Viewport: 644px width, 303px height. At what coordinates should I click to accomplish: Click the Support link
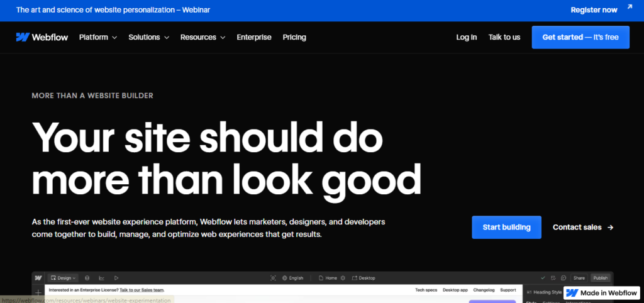point(508,290)
